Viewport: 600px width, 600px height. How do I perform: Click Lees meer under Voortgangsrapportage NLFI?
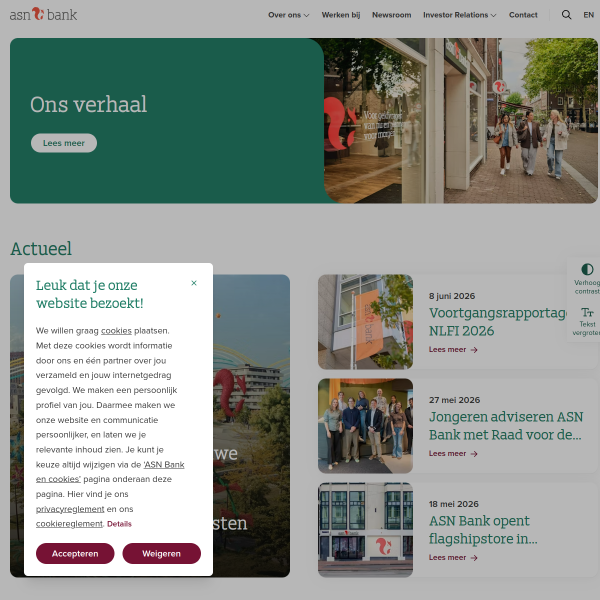coord(453,349)
